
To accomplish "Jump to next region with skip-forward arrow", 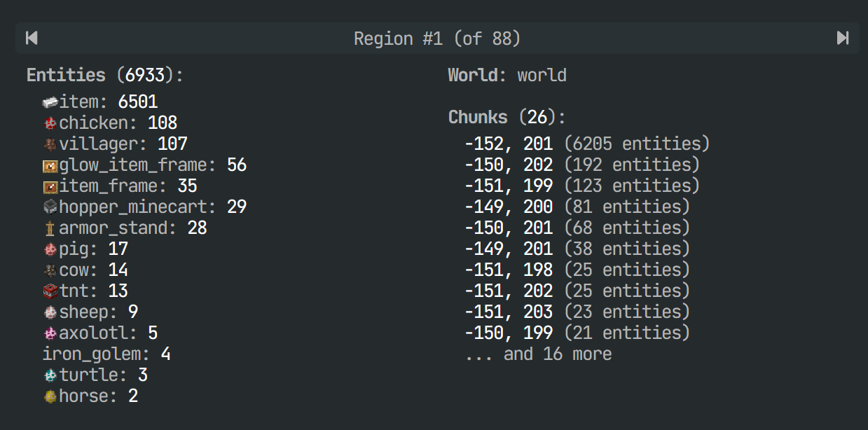I will 843,38.
